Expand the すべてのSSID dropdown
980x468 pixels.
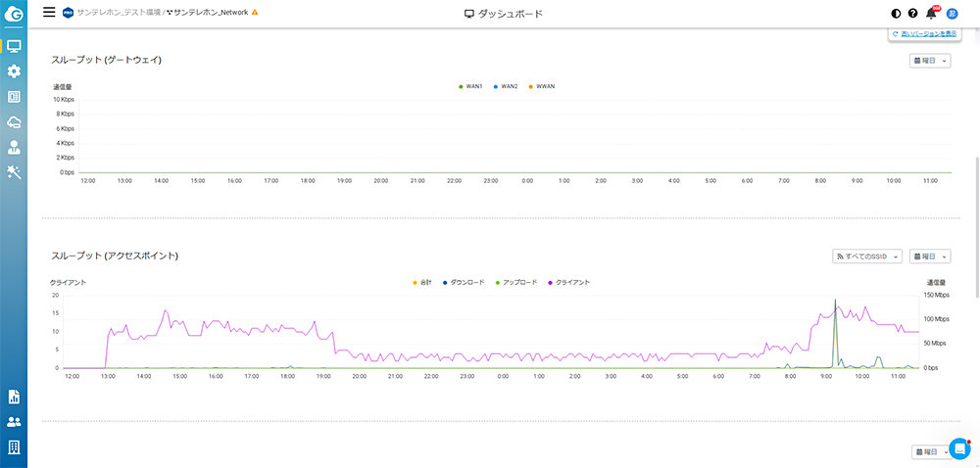tap(867, 257)
